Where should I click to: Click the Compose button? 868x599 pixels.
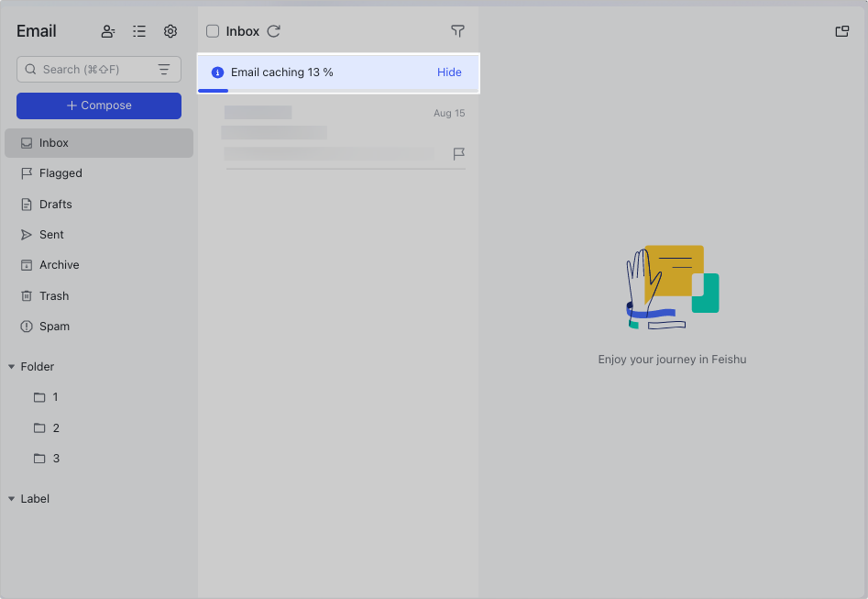(98, 105)
